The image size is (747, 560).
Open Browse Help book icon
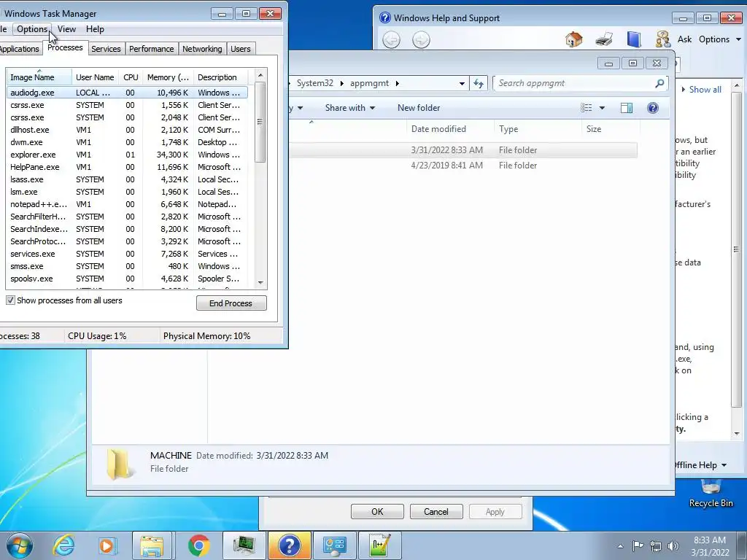[x=634, y=39]
